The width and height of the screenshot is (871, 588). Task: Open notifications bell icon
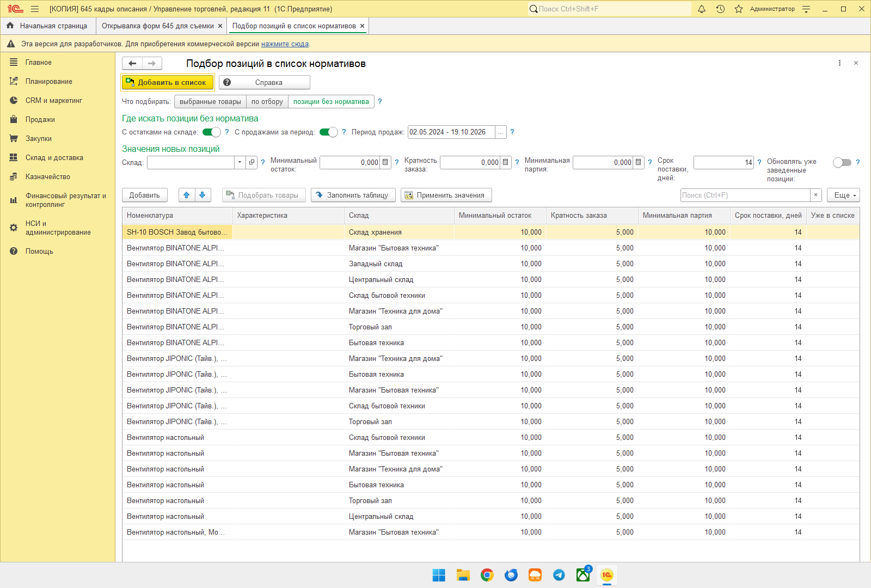pyautogui.click(x=702, y=9)
